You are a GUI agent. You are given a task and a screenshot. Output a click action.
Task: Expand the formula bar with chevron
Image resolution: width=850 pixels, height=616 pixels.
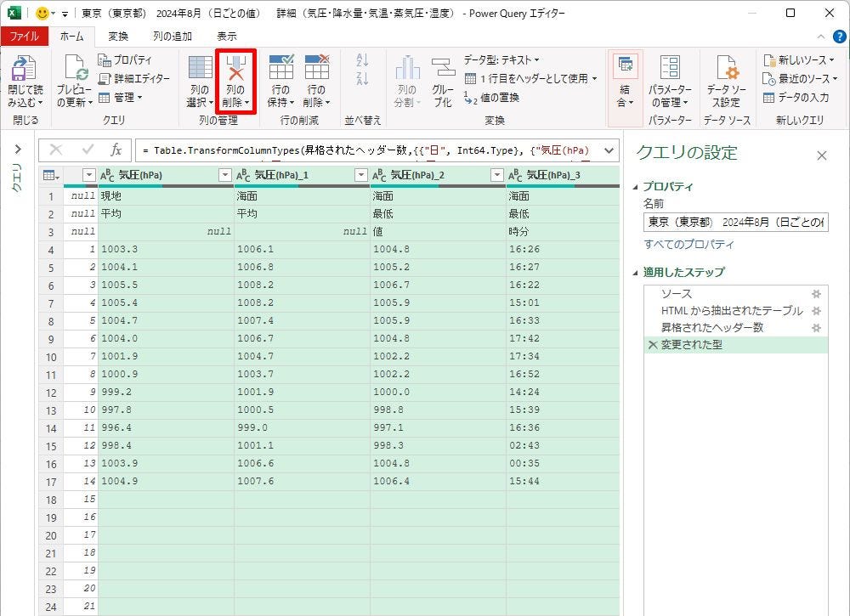click(x=608, y=150)
